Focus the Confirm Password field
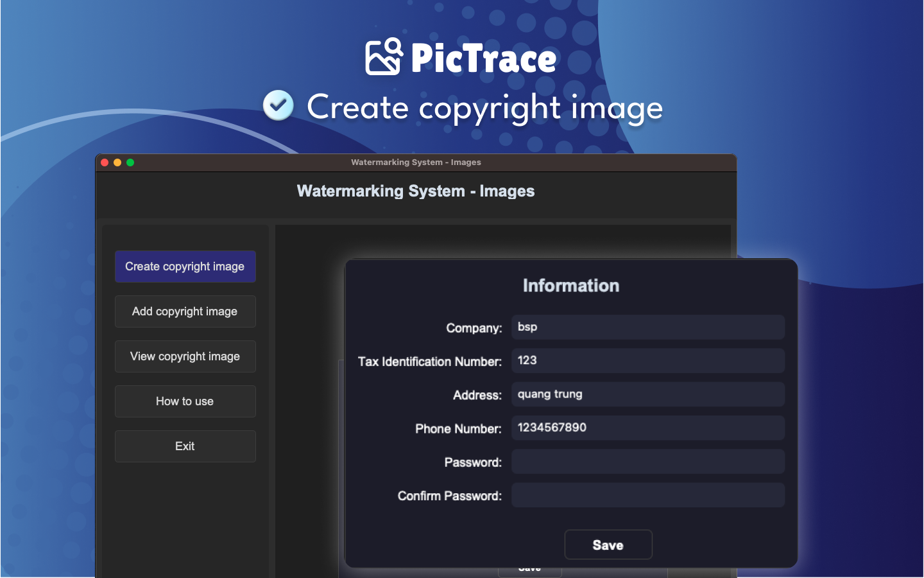 (647, 495)
